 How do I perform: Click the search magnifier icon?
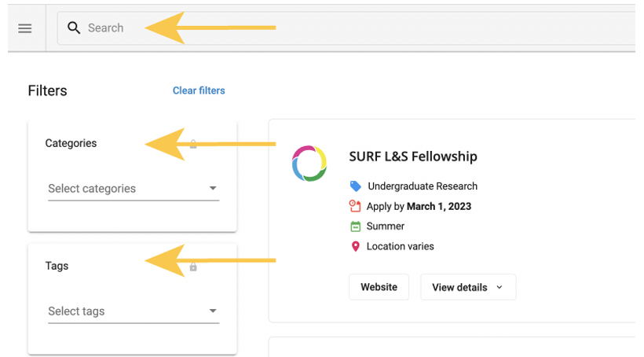(x=74, y=28)
